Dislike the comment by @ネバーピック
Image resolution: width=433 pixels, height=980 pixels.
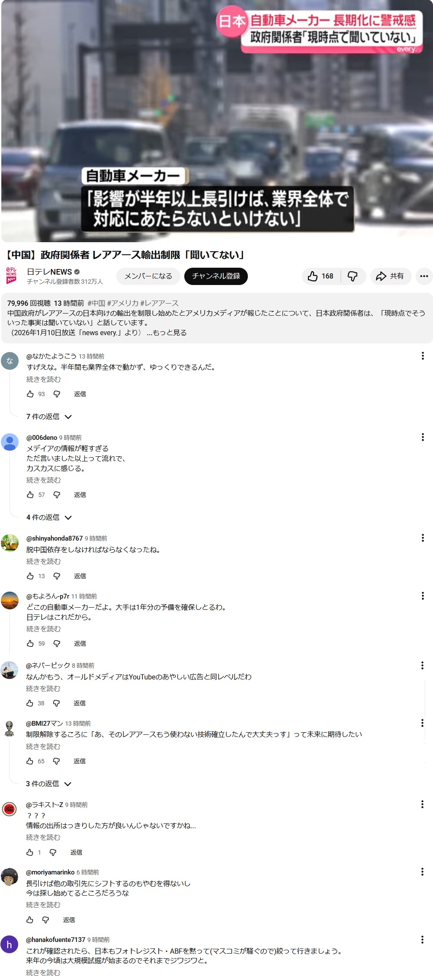click(56, 703)
